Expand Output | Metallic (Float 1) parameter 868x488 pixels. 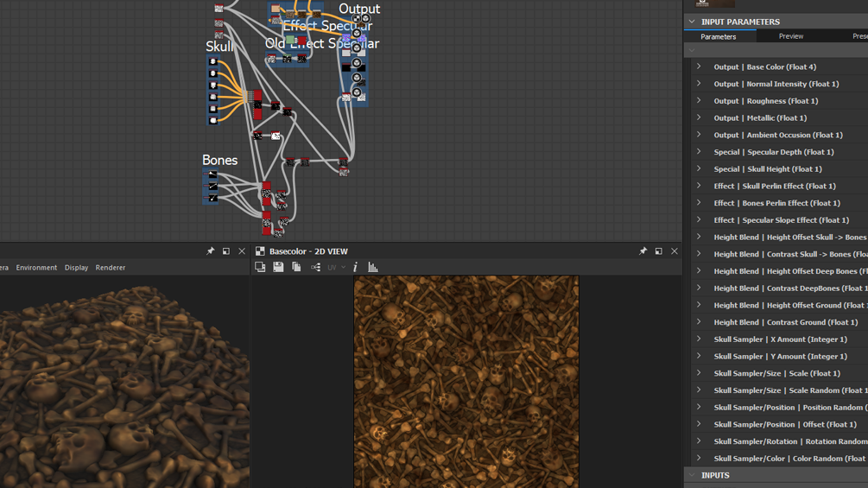[699, 117]
